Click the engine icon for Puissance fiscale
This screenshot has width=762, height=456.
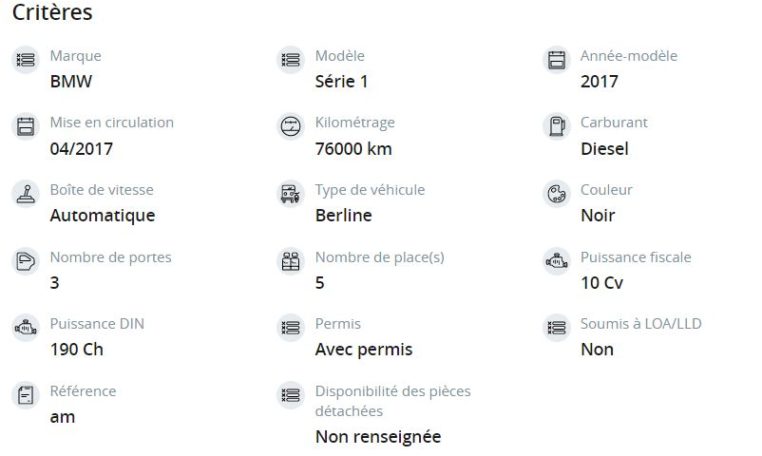tap(556, 261)
